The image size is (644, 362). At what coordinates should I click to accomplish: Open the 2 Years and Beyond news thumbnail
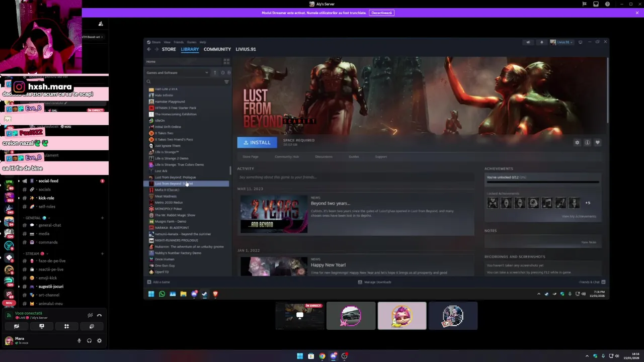point(274,214)
